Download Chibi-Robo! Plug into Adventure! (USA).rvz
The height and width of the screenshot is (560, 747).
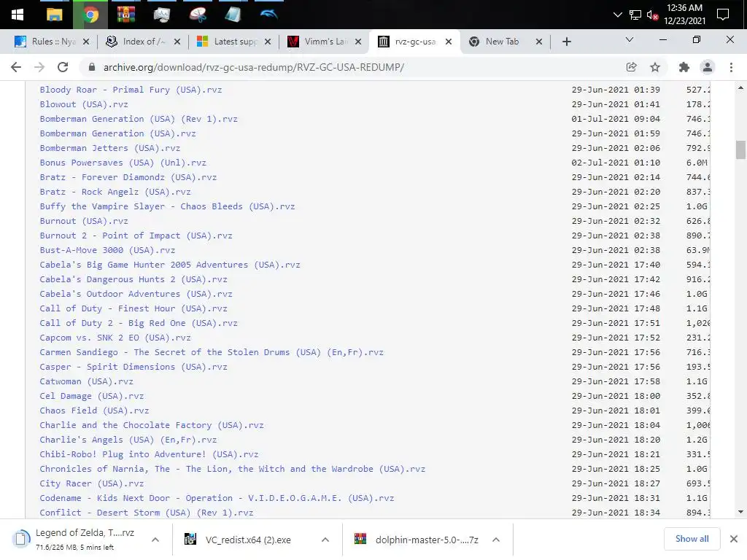point(149,454)
